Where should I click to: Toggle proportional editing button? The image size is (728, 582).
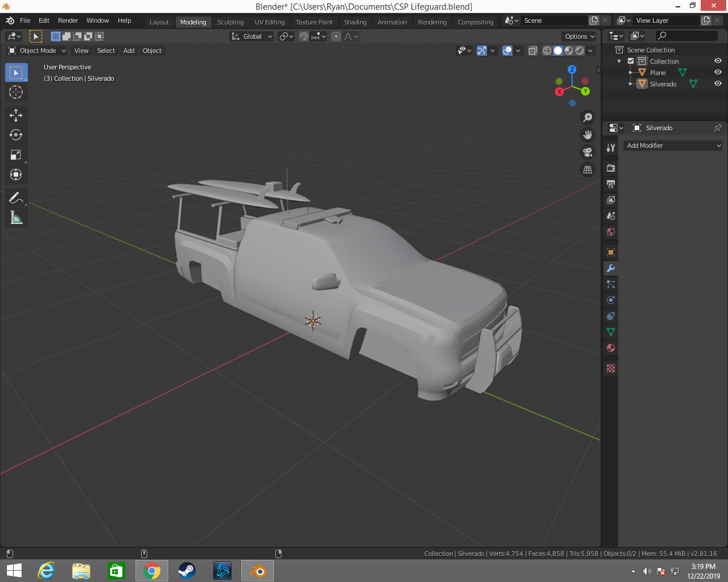point(336,36)
